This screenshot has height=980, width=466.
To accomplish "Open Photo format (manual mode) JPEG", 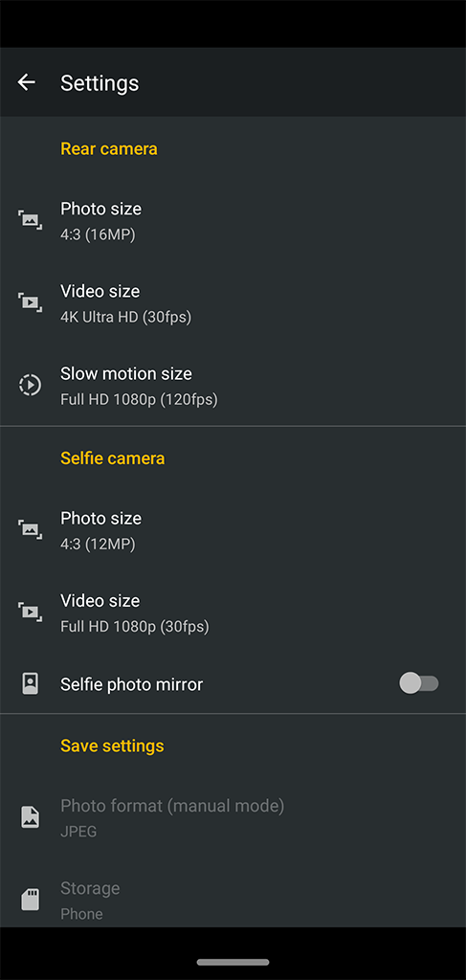I will 233,817.
